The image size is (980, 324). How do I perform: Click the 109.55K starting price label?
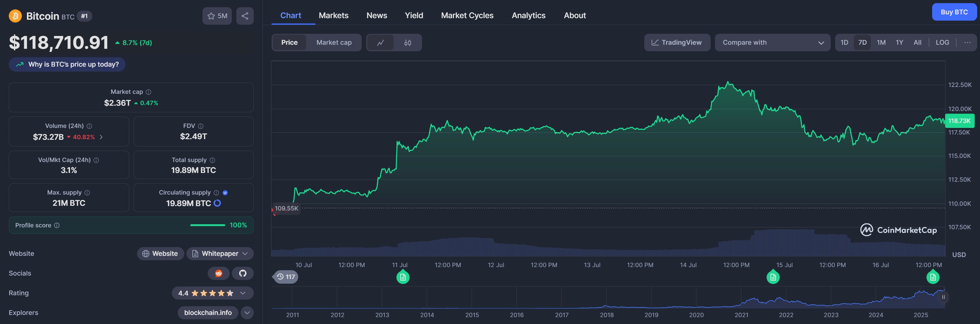click(x=287, y=208)
